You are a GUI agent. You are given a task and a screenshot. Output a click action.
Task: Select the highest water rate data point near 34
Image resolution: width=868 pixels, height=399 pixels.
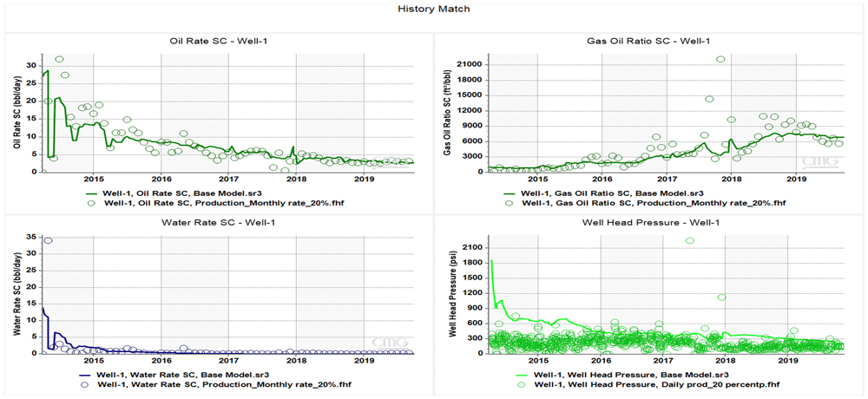49,240
